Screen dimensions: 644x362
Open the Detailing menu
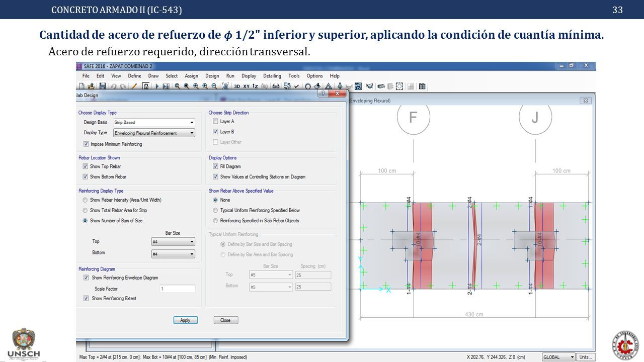tap(272, 76)
